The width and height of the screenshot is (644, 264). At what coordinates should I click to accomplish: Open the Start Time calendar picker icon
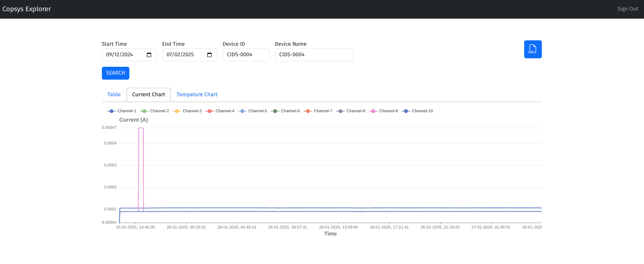[149, 55]
